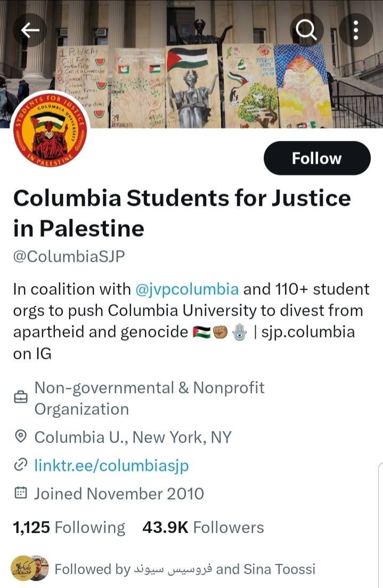This screenshot has width=383, height=588.
Task: Open the @jvpcolumbia mention link
Action: coord(187,289)
